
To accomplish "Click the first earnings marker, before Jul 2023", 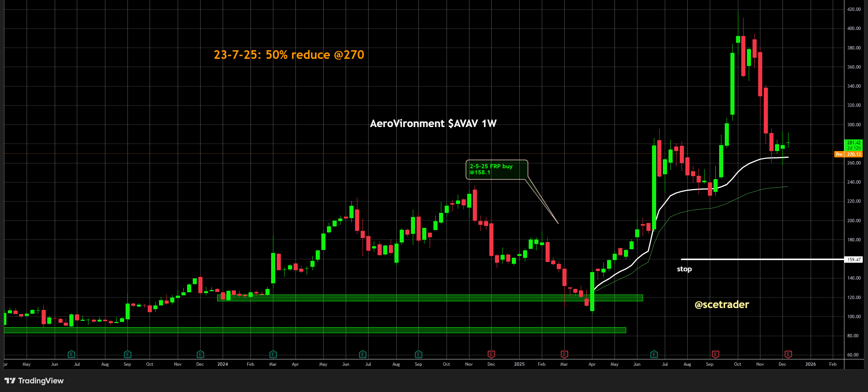I will (x=71, y=354).
